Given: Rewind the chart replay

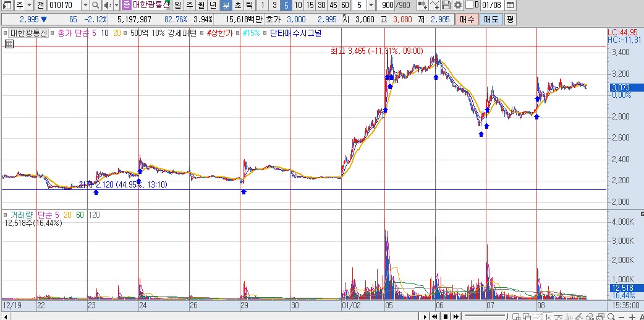Looking at the screenshot, I should tap(434, 317).
